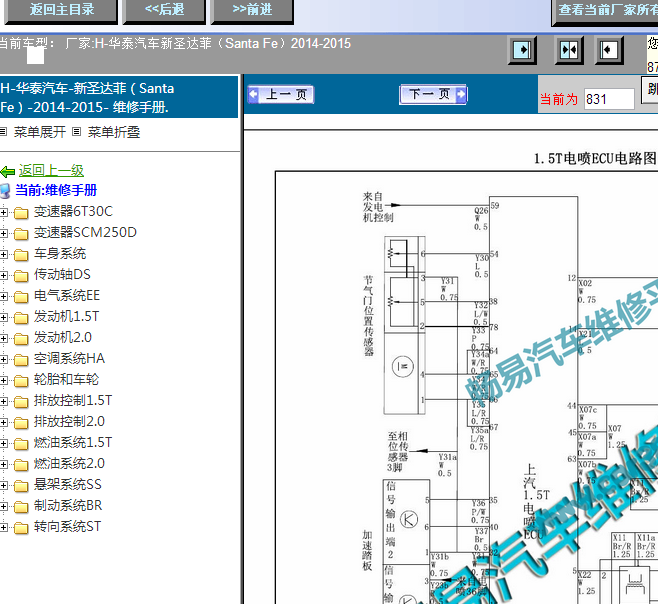Click the center-split panel arrows icon

click(x=569, y=50)
